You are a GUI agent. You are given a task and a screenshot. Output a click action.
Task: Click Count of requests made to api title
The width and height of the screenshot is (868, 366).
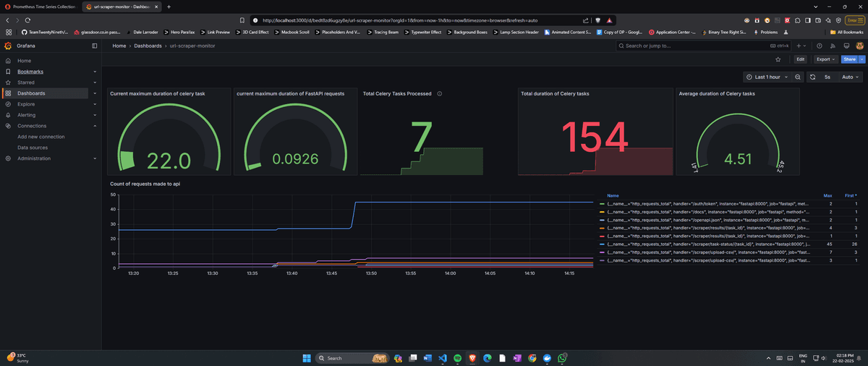point(145,184)
